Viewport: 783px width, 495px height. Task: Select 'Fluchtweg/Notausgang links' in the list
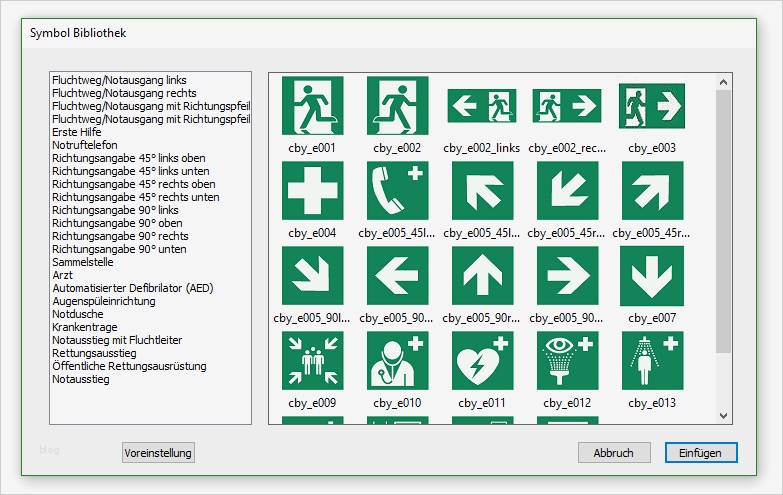119,80
